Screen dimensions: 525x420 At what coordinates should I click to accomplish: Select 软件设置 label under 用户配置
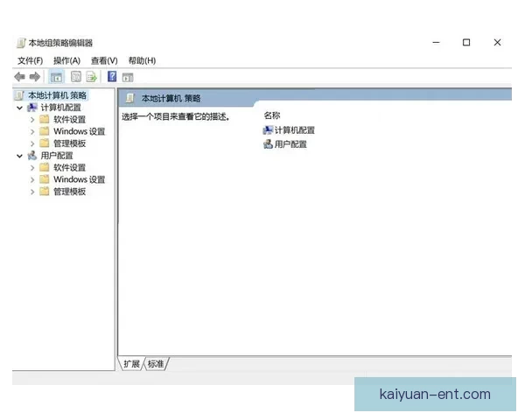point(70,167)
